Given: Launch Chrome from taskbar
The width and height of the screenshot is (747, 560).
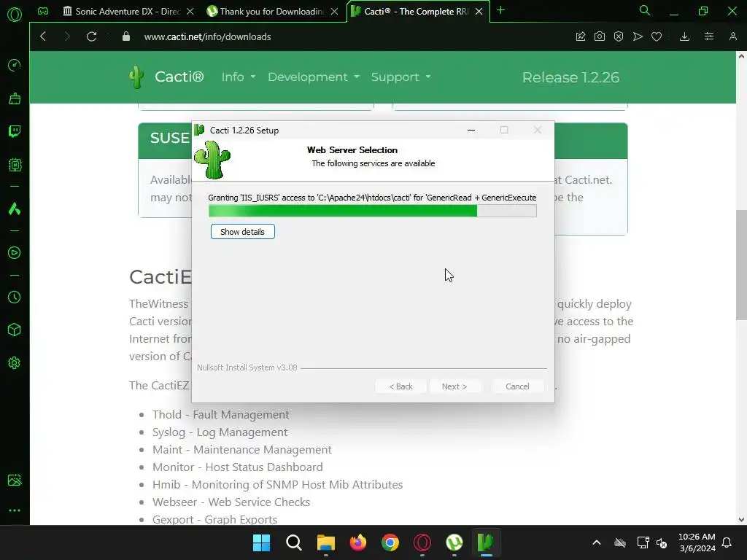Looking at the screenshot, I should [x=390, y=542].
